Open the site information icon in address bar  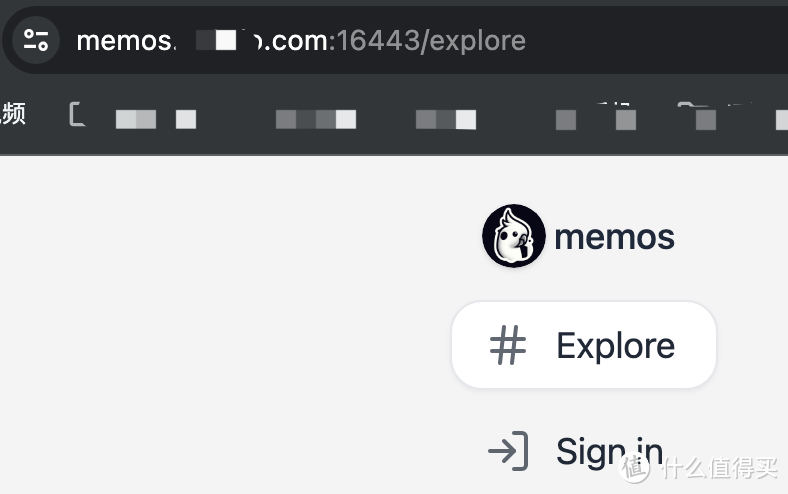click(x=36, y=40)
